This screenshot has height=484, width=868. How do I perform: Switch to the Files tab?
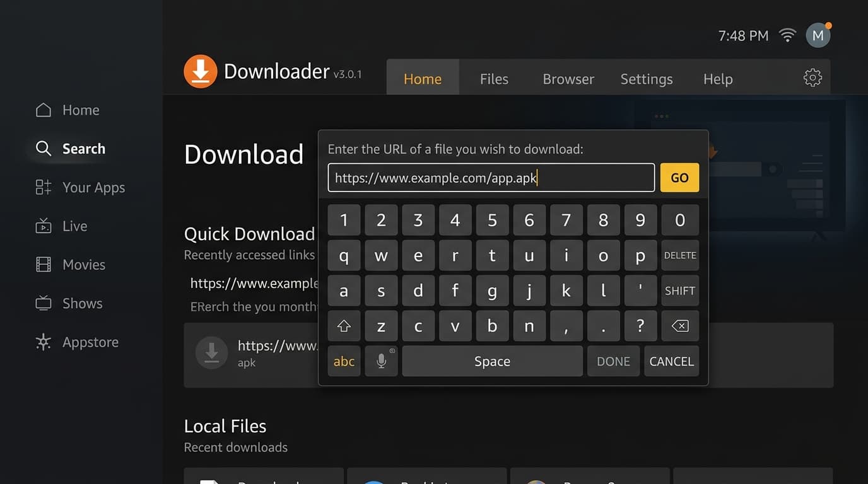pos(494,79)
